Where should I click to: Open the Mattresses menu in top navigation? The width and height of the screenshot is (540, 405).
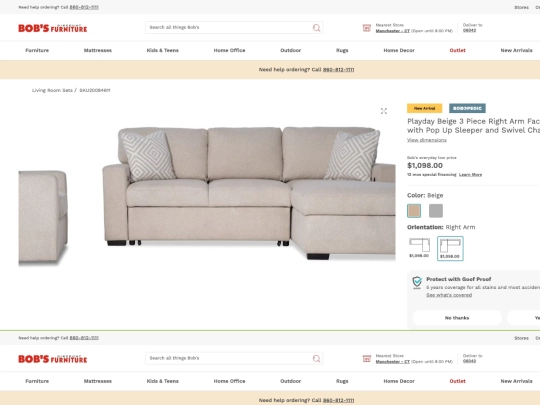tap(98, 50)
